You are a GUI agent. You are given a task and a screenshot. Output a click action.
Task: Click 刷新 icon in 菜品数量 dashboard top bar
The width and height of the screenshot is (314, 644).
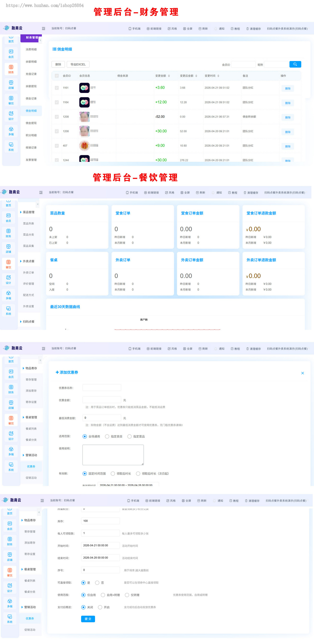coord(197,193)
